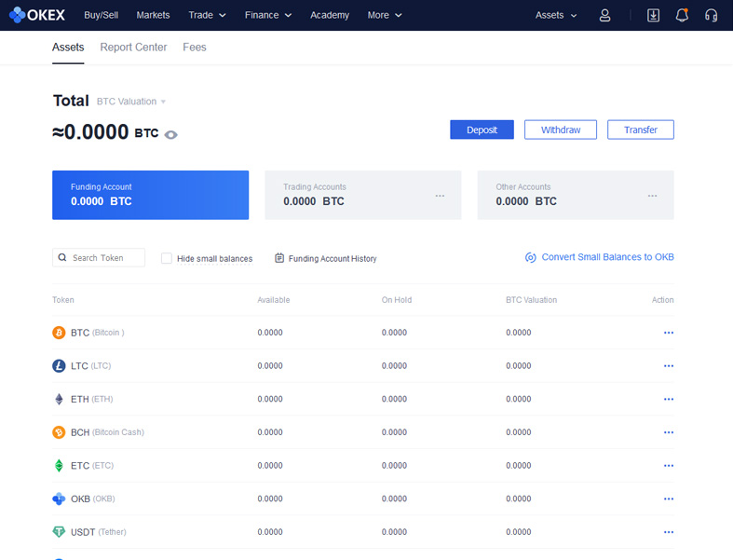The image size is (733, 560).
Task: Click the search magnifier icon
Action: pos(62,257)
